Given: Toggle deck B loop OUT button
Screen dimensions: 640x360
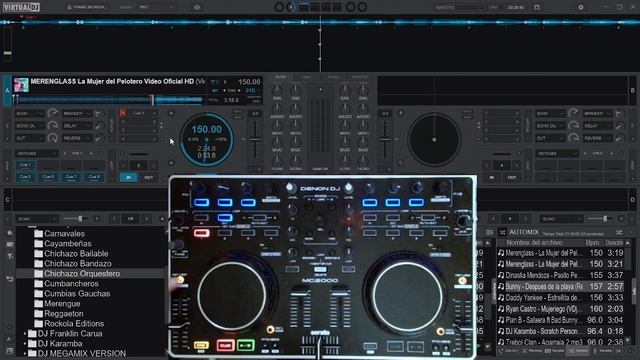Looking at the screenshot, I should click(511, 178).
